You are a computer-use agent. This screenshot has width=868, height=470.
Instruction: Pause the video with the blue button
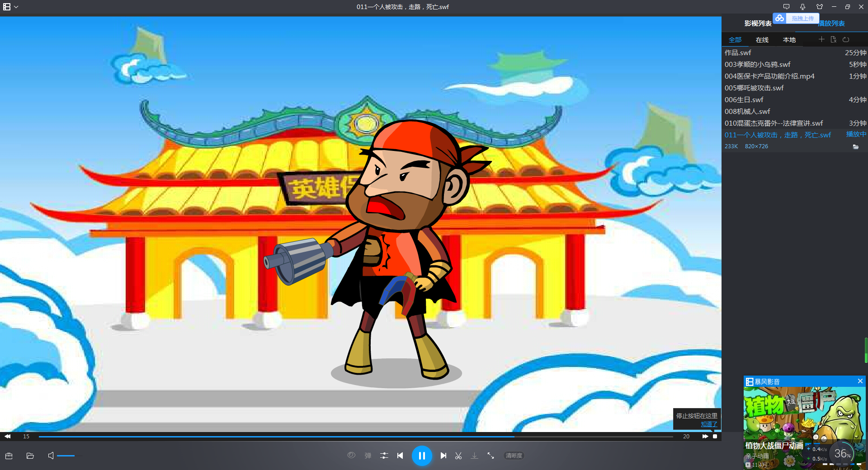[x=422, y=456]
